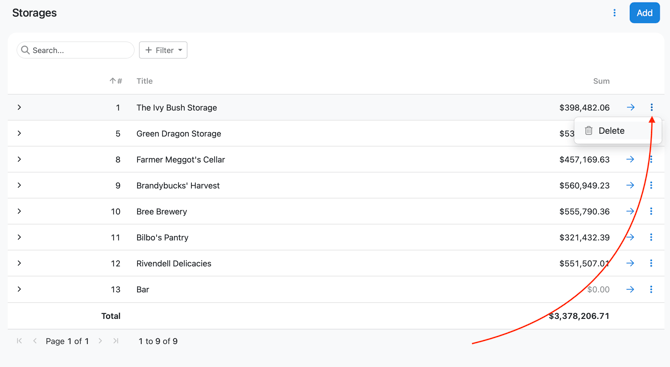This screenshot has height=367, width=670.
Task: Click the $0.00 sum in the Bar row
Action: pyautogui.click(x=598, y=290)
